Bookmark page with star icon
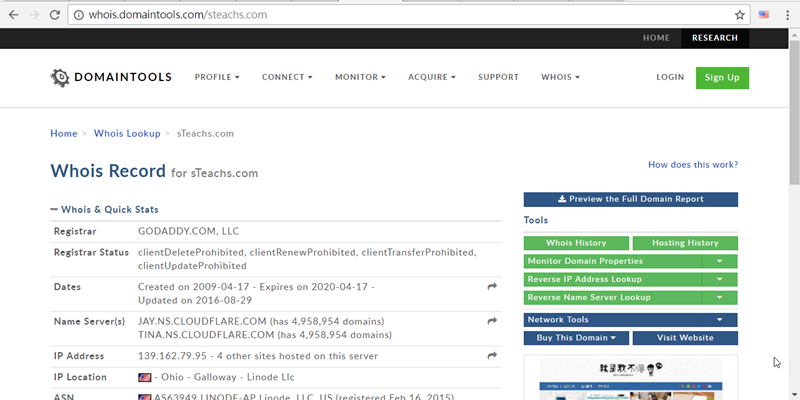The image size is (800, 400). [739, 15]
